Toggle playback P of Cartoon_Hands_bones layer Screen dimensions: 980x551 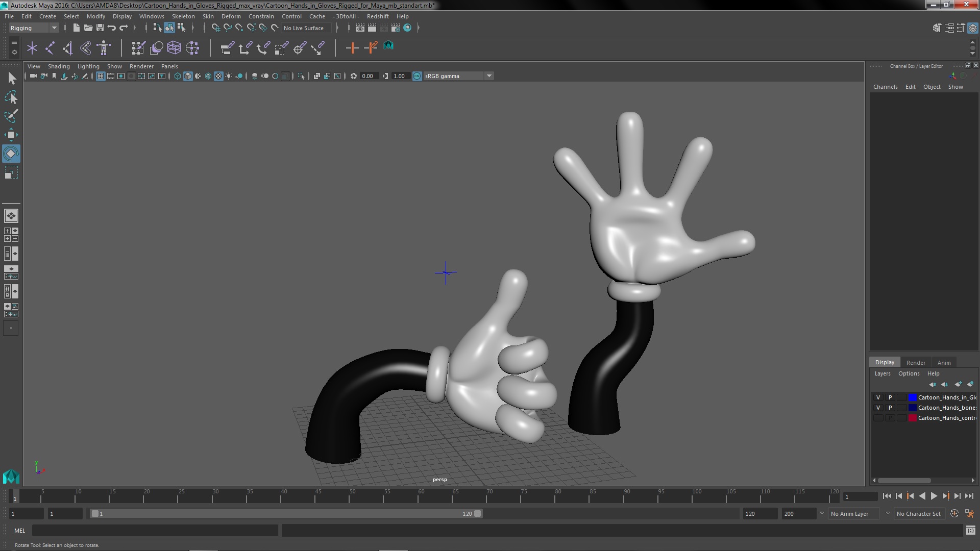[x=890, y=408]
